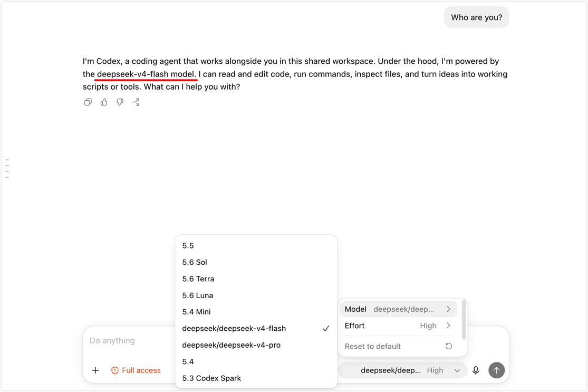Click the reset icon beside Reset to default
Image resolution: width=588 pixels, height=392 pixels.
pos(448,346)
